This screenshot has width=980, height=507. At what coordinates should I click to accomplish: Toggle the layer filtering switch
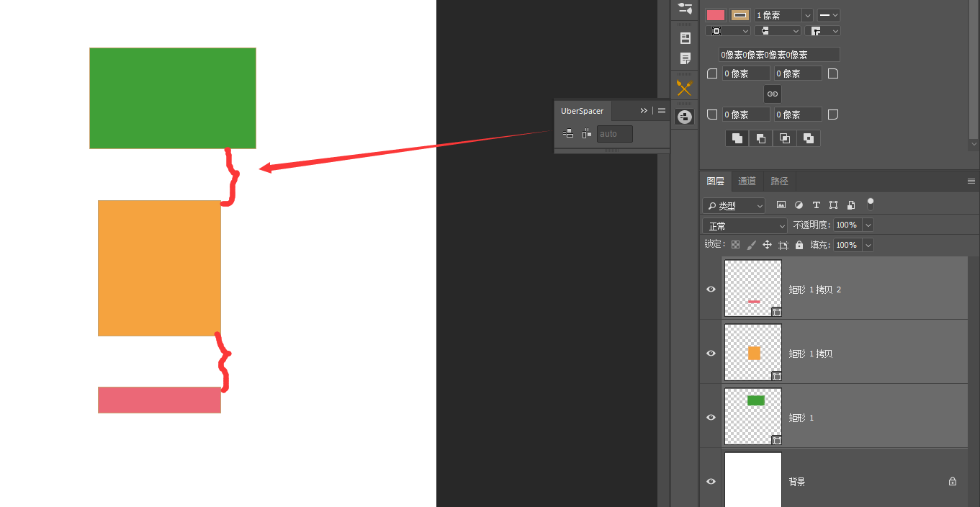click(871, 205)
